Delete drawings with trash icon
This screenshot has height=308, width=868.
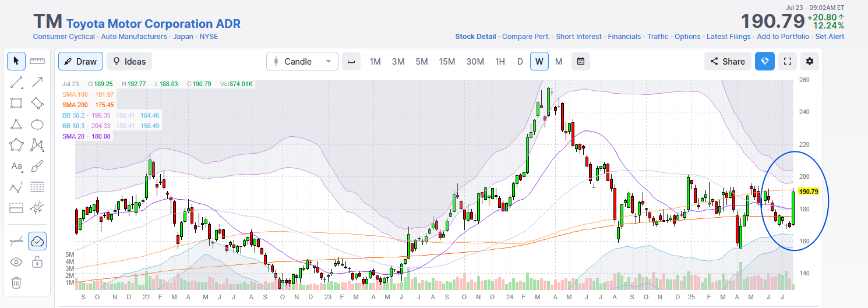(x=16, y=284)
